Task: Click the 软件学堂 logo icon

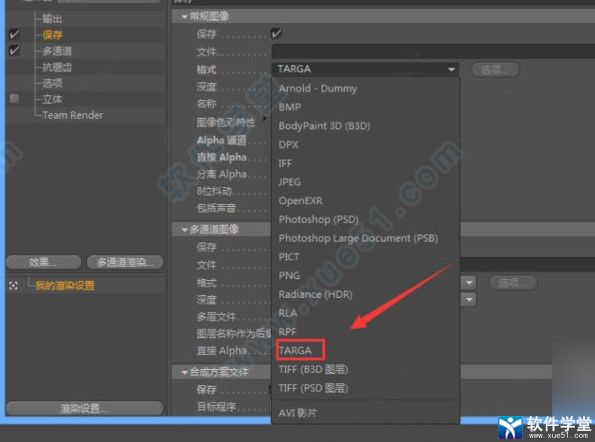Action: 511,428
